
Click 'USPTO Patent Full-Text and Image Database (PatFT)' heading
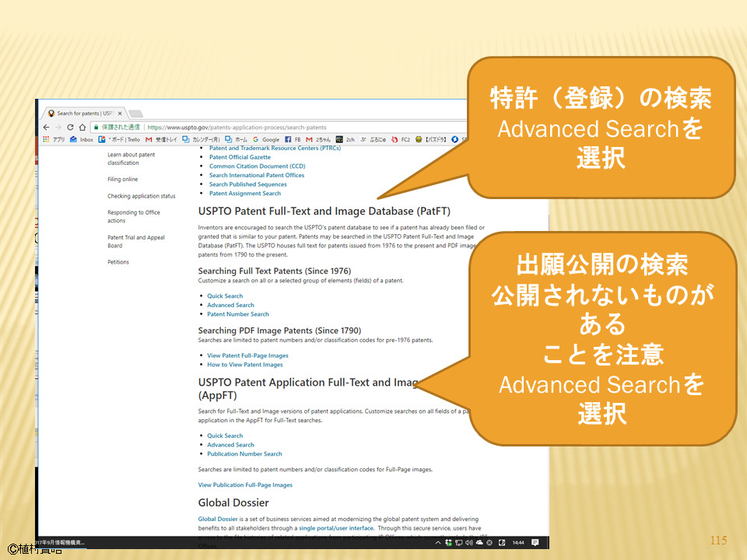(324, 211)
